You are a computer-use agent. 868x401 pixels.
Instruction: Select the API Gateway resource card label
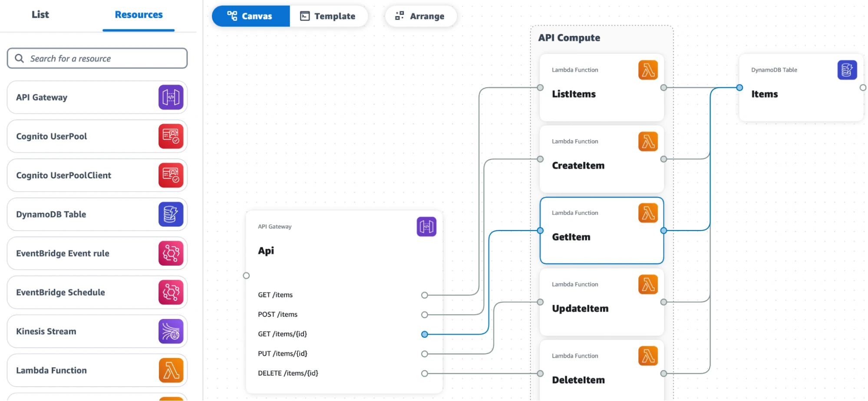tap(42, 97)
